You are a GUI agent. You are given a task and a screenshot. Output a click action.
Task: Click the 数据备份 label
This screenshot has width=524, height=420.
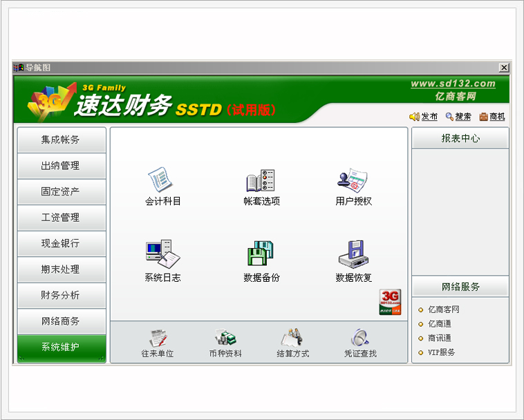coord(261,278)
